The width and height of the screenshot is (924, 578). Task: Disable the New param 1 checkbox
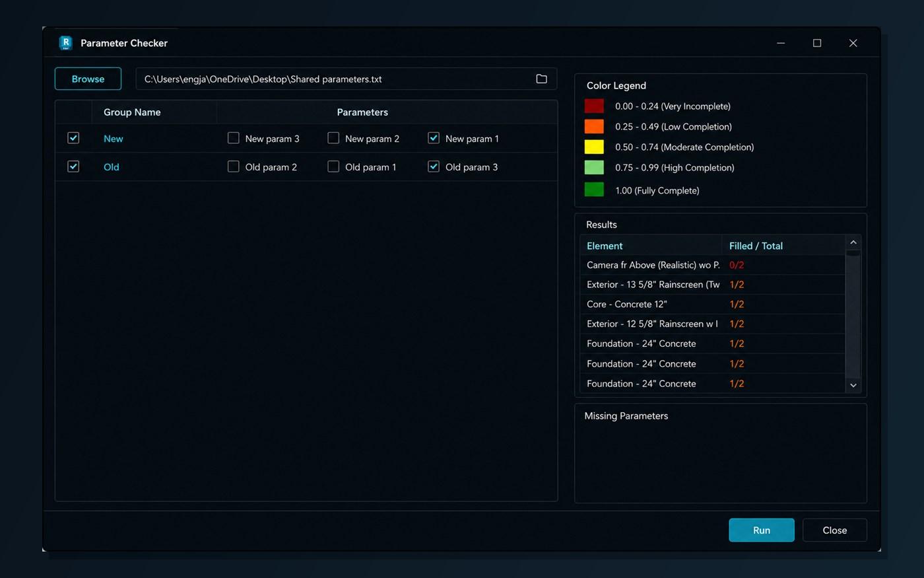[434, 138]
